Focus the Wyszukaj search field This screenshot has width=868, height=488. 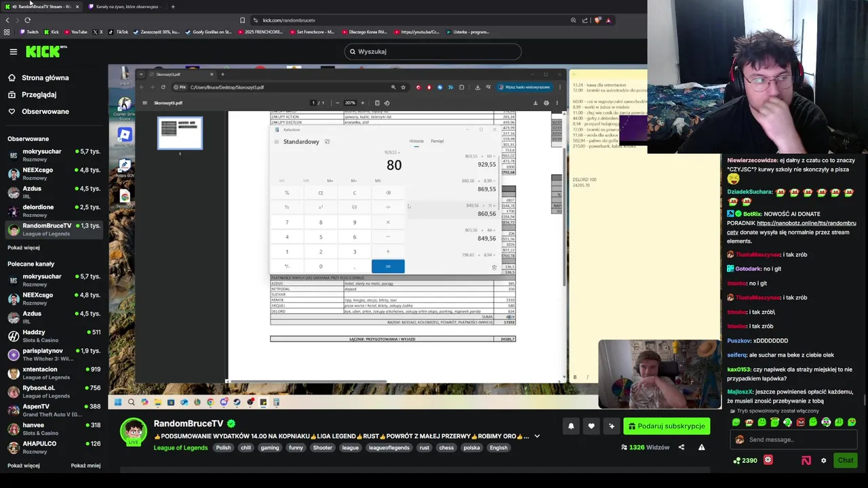pos(432,52)
